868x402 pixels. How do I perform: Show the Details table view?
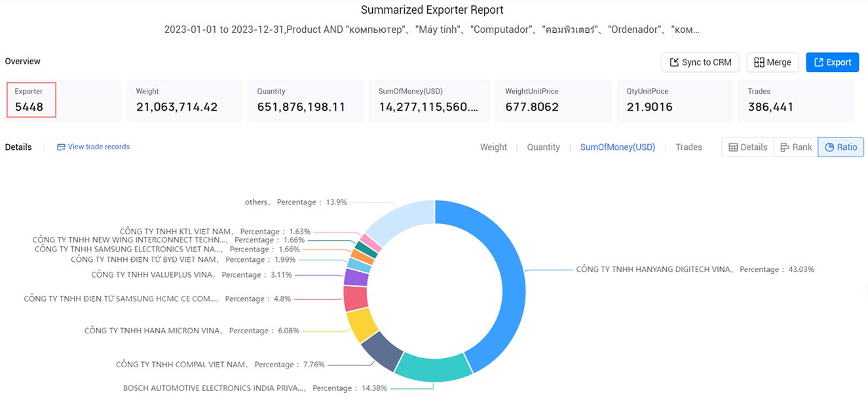pos(747,147)
